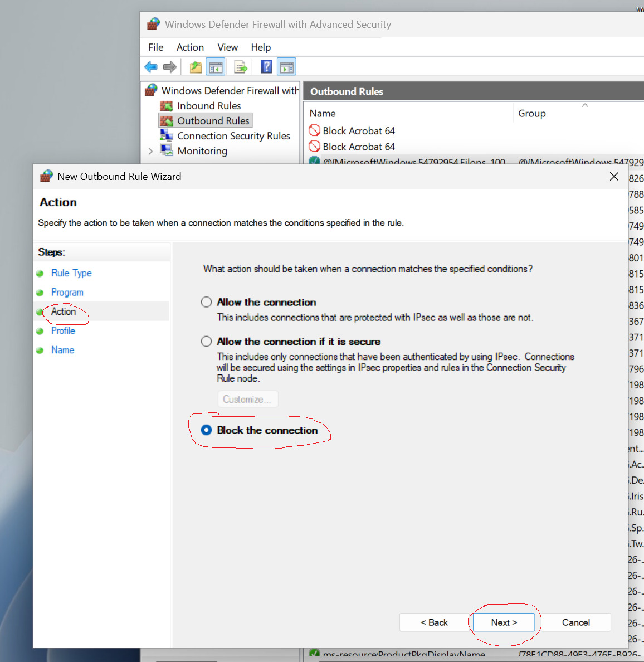Select Allow the connection if it is secure
Image resolution: width=644 pixels, height=662 pixels.
coord(206,342)
